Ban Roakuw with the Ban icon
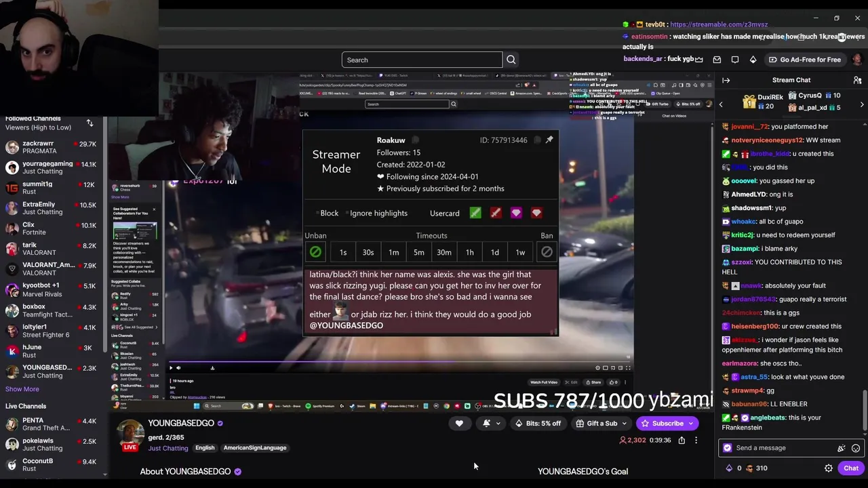Viewport: 868px width, 488px height. point(547,252)
